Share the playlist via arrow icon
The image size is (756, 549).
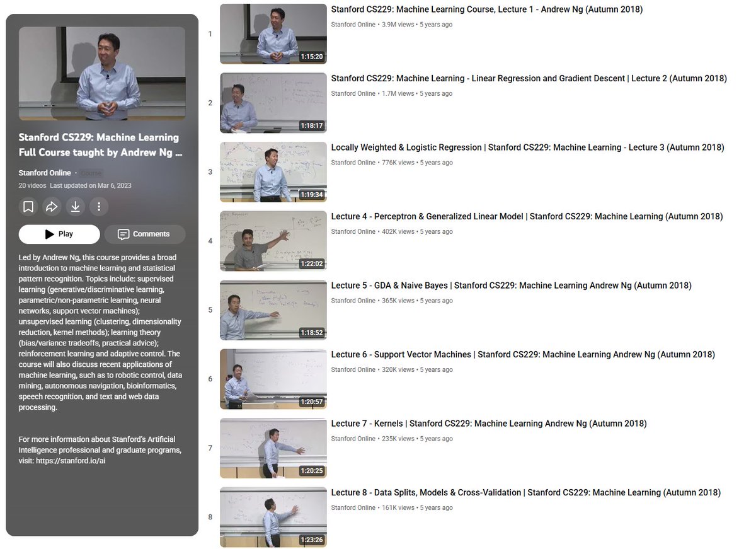[x=52, y=206]
